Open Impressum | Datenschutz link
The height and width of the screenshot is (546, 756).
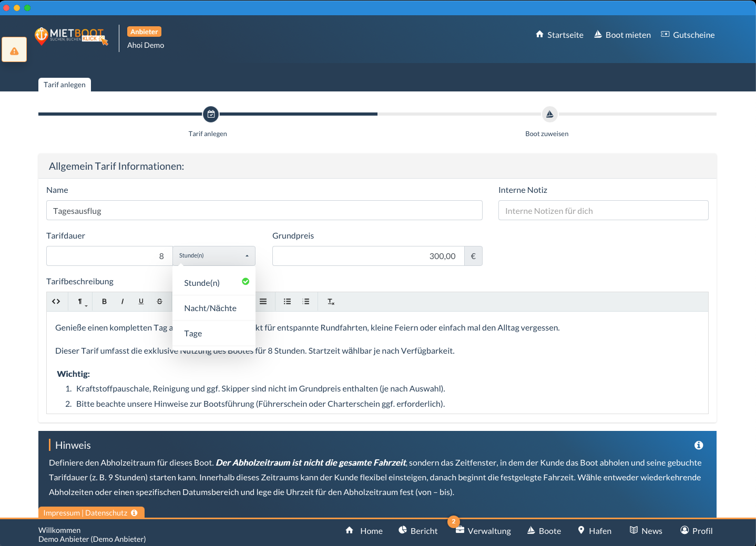coord(85,513)
